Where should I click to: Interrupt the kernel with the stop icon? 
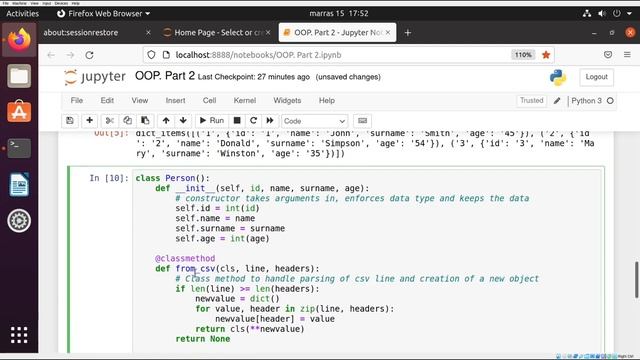(x=237, y=121)
